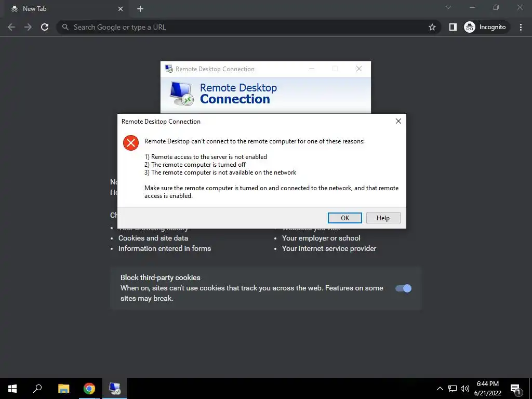Click OK in the error dialog
Viewport: 532px width, 399px height.
(345, 218)
